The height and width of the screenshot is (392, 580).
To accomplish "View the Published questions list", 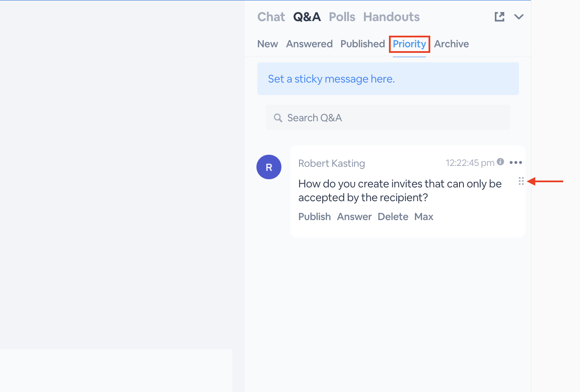I will pos(363,44).
